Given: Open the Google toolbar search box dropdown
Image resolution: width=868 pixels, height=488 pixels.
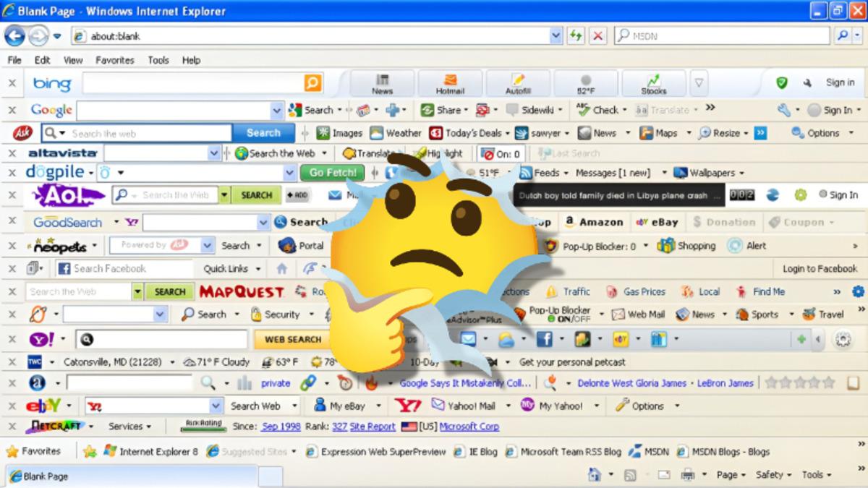Looking at the screenshot, I should [276, 111].
